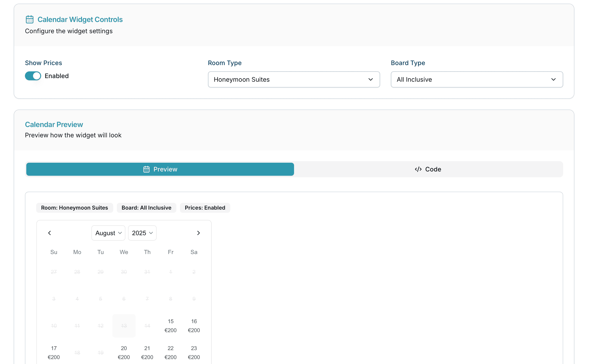
Task: Click the chevron on the Room Type selector
Action: pyautogui.click(x=370, y=79)
